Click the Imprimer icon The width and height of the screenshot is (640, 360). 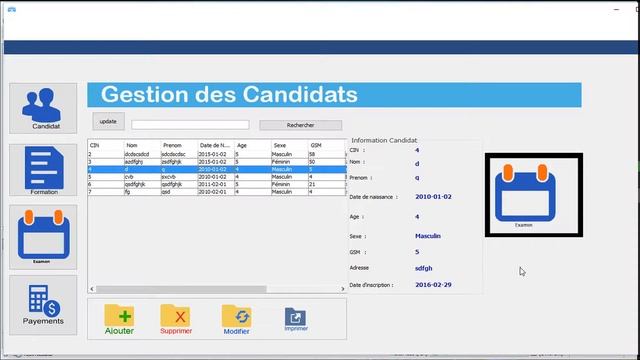[x=296, y=319]
